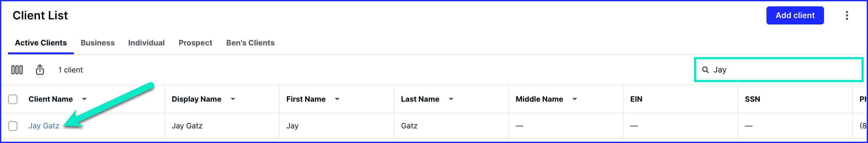868x143 pixels.
Task: Expand the Client Name sort dropdown arrow
Action: pos(84,99)
